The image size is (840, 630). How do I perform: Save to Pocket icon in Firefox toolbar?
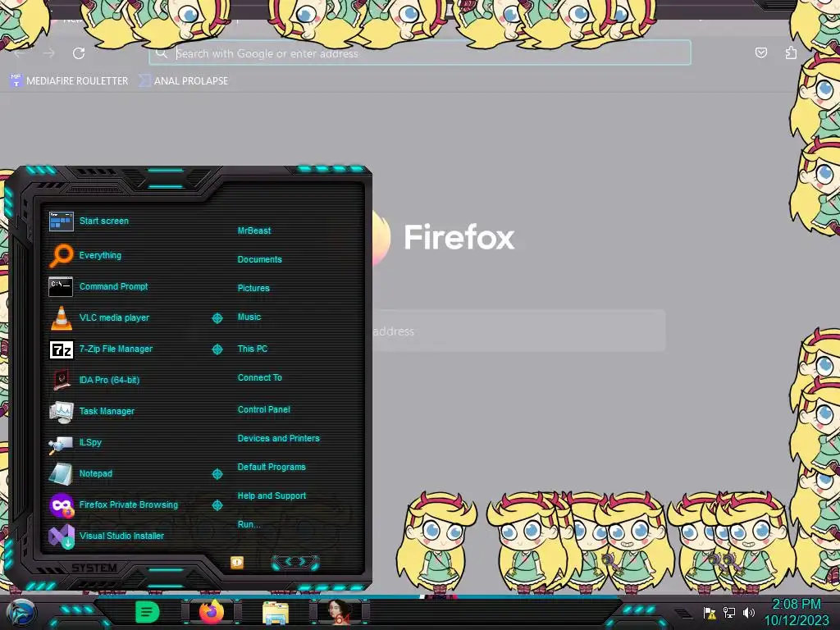(761, 52)
